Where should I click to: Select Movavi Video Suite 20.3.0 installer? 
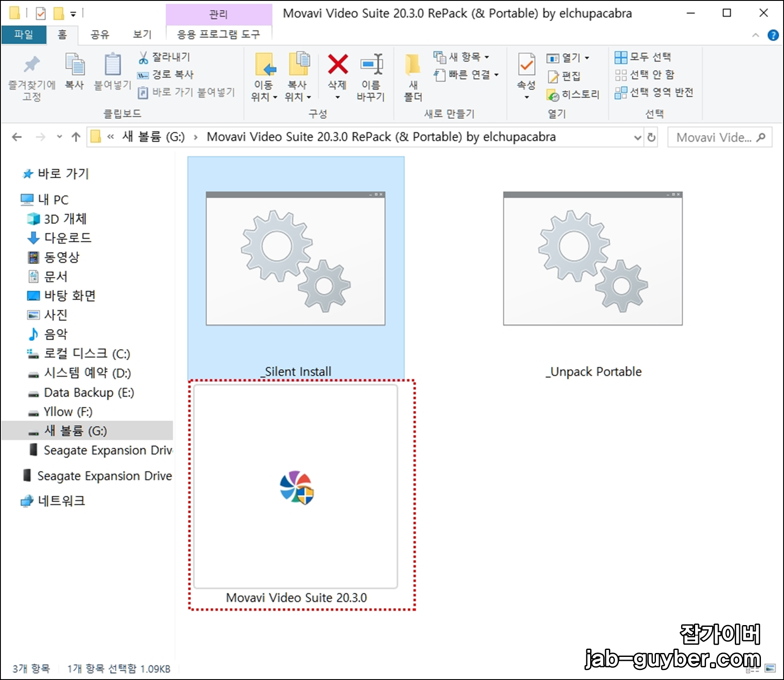point(296,494)
